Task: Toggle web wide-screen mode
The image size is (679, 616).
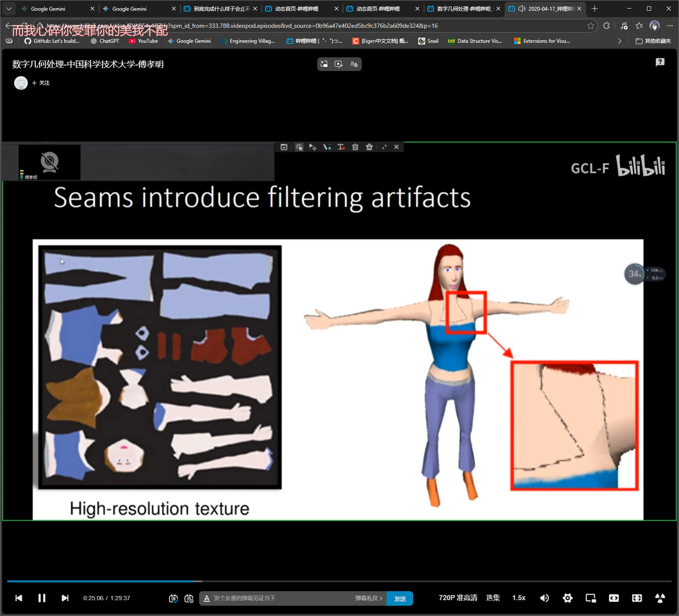Action: coord(614,598)
